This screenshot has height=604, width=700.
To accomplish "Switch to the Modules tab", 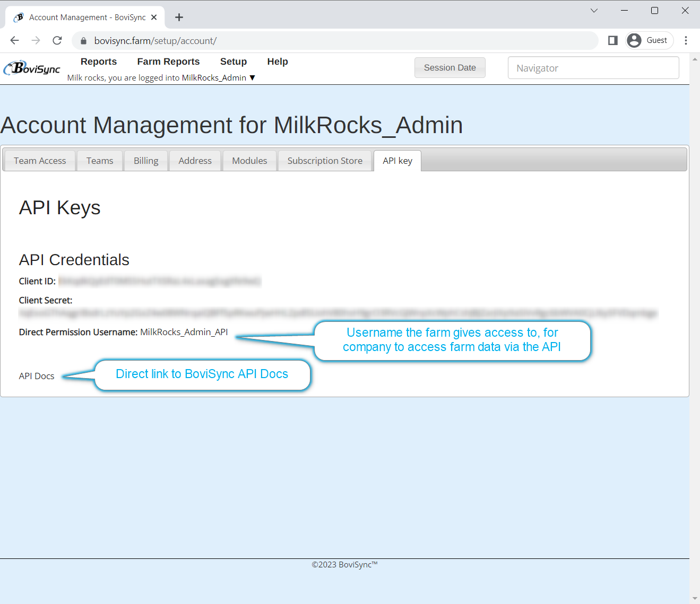I will point(249,161).
